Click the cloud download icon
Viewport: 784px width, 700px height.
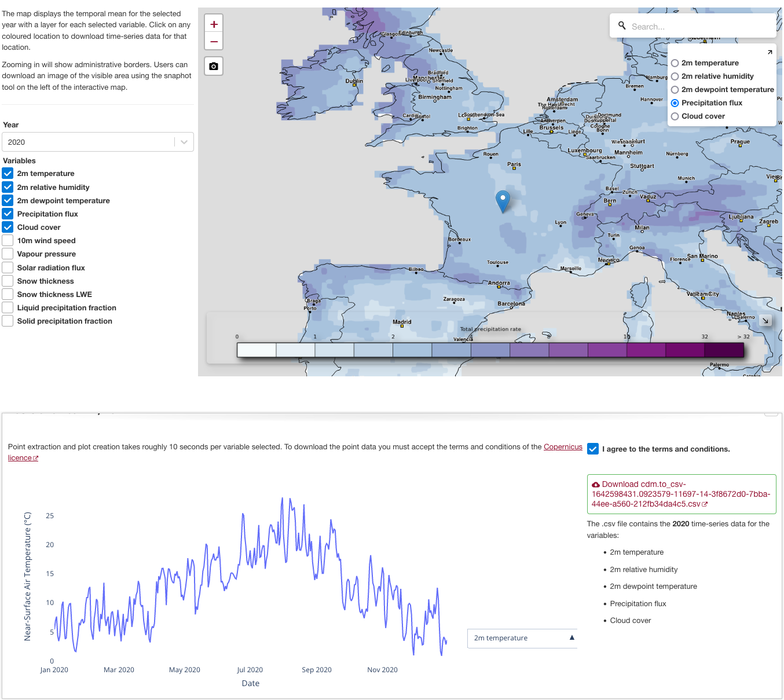click(x=596, y=485)
